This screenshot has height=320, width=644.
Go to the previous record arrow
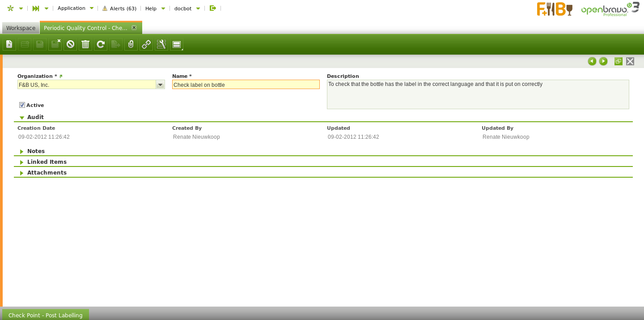[592, 61]
